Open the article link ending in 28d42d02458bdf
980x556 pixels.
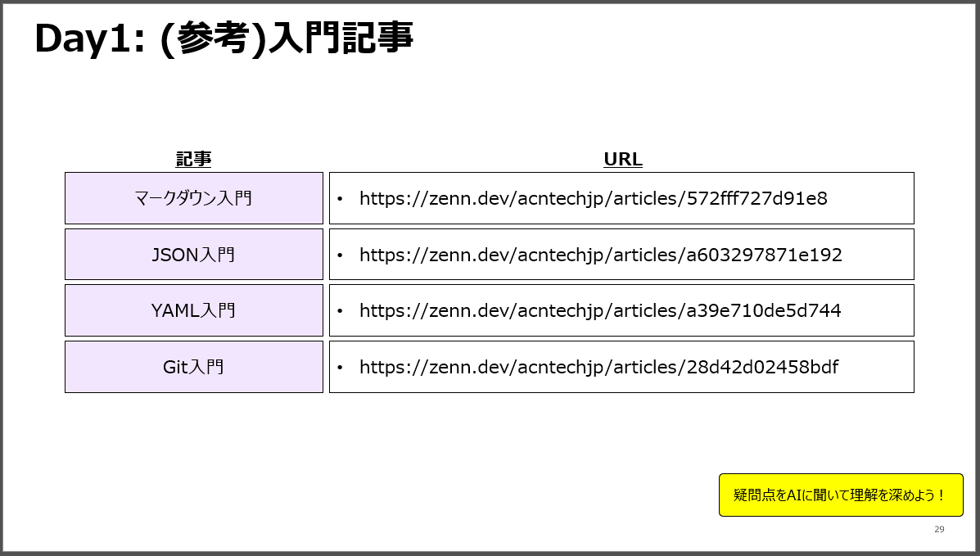click(x=598, y=367)
